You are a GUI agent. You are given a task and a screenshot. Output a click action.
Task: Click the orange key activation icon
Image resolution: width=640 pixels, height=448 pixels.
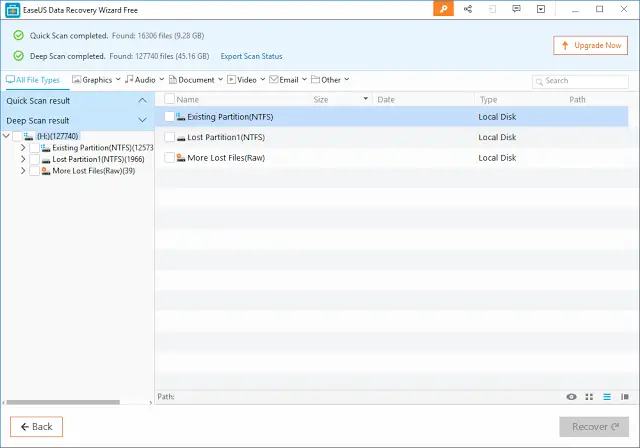[x=443, y=9]
